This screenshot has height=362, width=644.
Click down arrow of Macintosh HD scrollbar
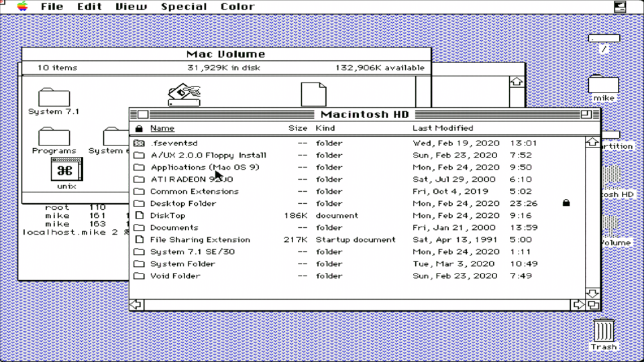point(592,293)
